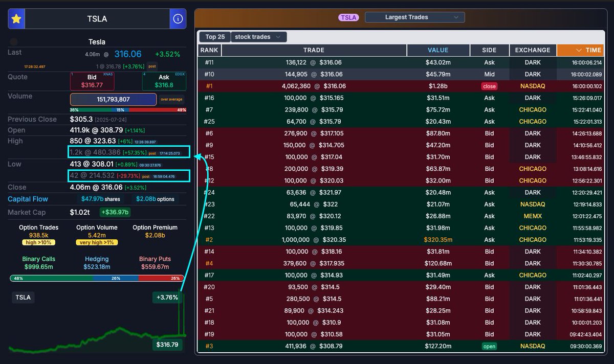614x364 pixels.
Task: Click the volume 151,793,807 box
Action: 113,99
